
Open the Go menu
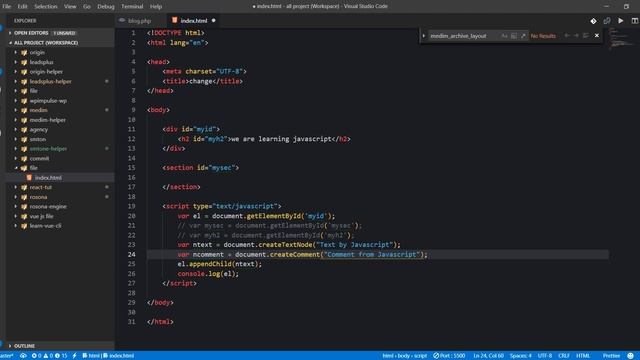[87, 7]
